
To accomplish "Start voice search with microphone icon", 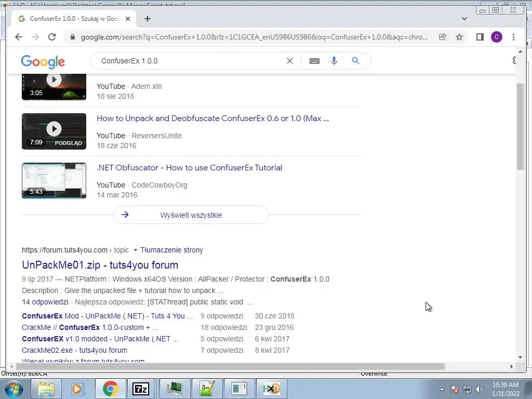I will coord(334,61).
